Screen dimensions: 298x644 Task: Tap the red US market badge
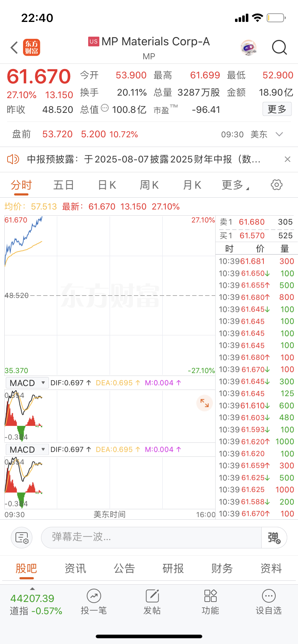[94, 41]
